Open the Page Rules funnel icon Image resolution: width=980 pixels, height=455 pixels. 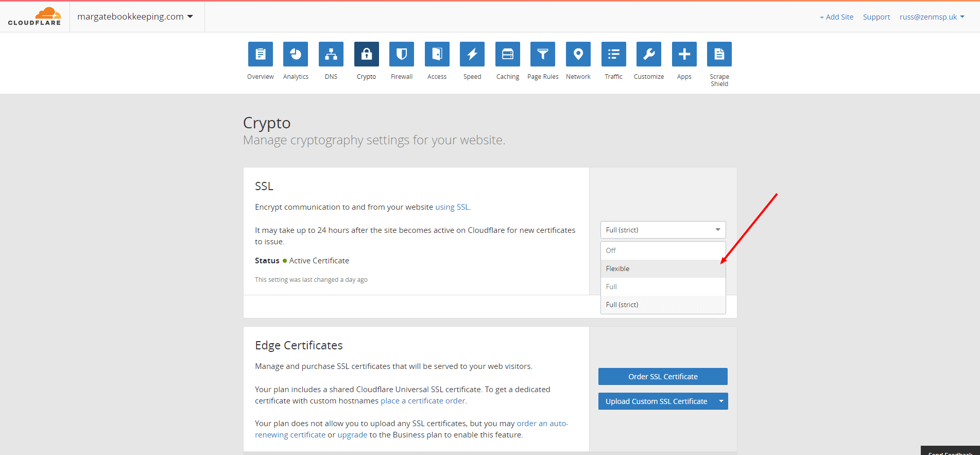click(x=543, y=54)
